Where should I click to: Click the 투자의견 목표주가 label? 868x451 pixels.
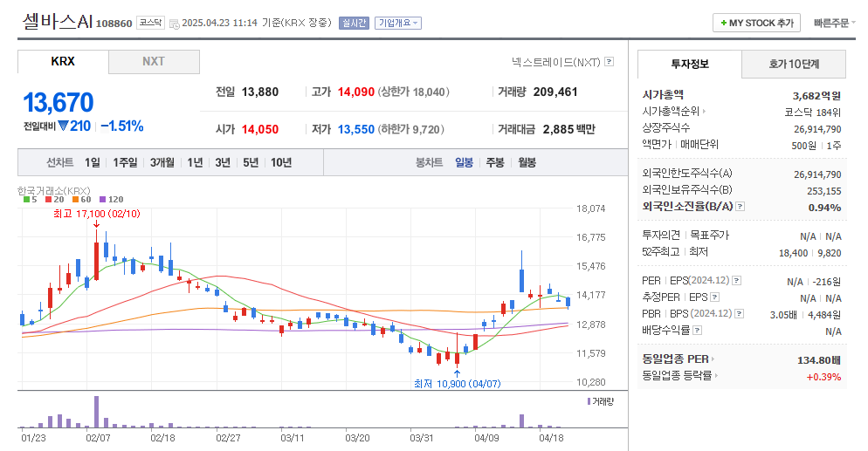[685, 236]
